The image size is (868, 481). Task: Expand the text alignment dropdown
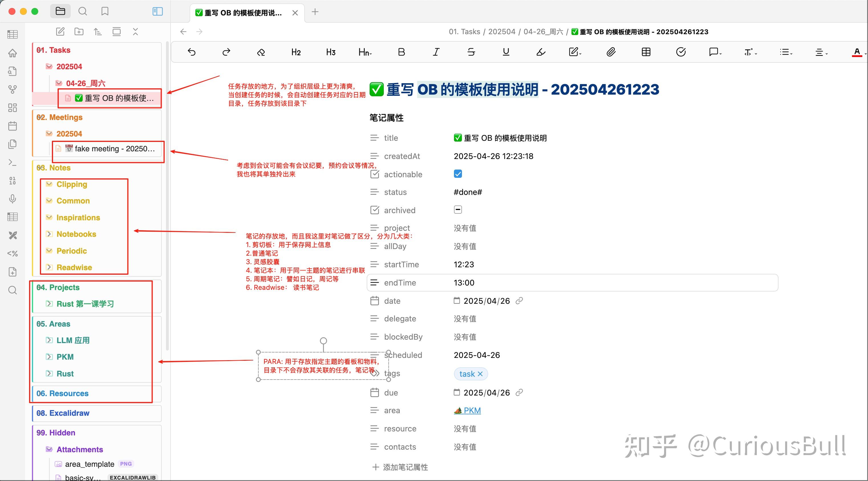tap(821, 52)
